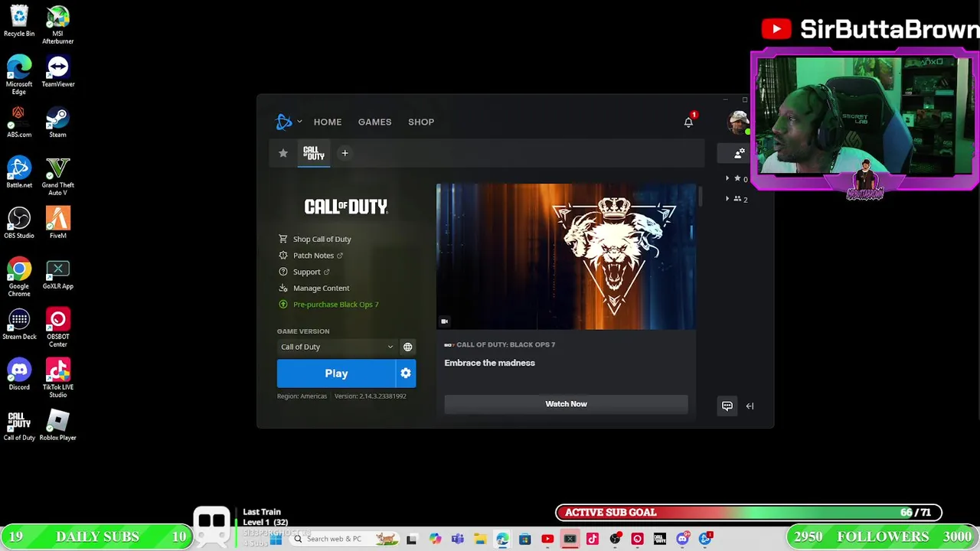Open Discord desktop shortcut
The width and height of the screenshot is (980, 551).
click(x=19, y=374)
